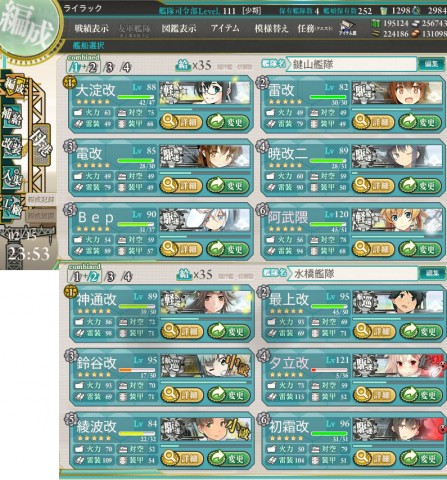
Task: Open the 工廠 factory sidebar icon
Action: (12, 207)
